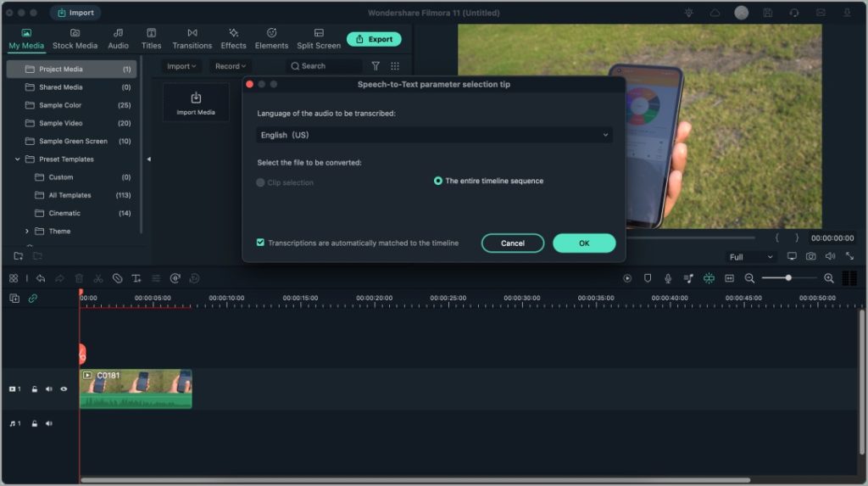Open the text edit tool in timeline toolbar
The image size is (868, 486).
[136, 279]
